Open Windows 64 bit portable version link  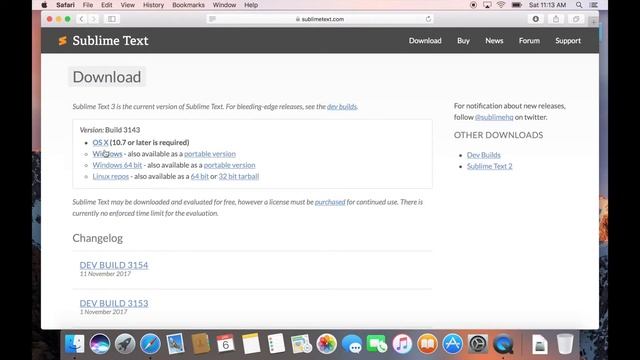pos(229,165)
